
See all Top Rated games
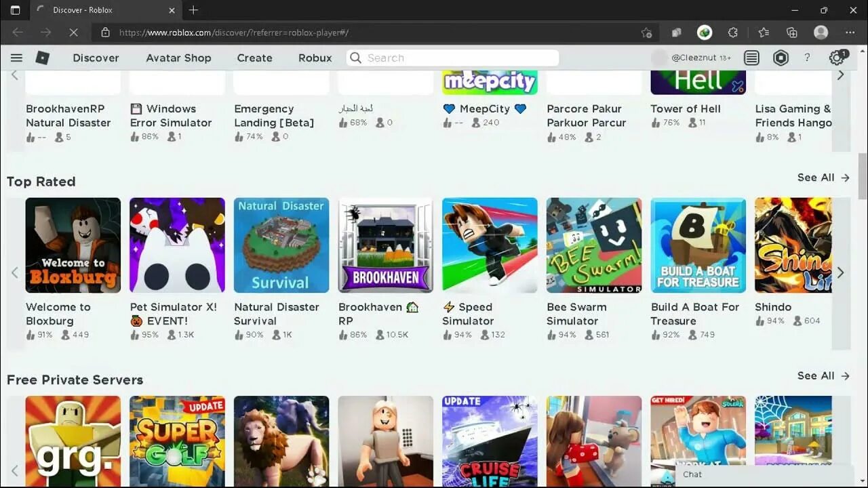point(823,178)
